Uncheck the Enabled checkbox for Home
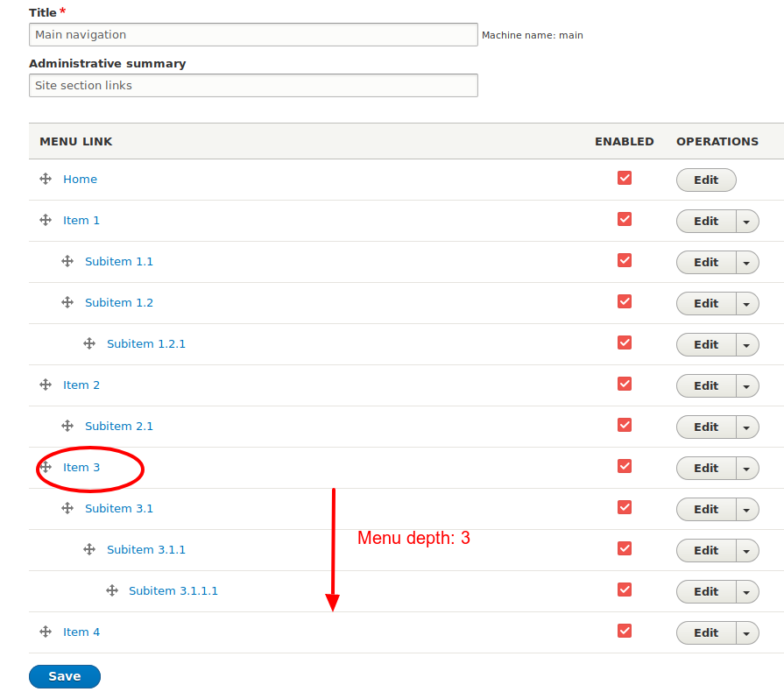This screenshot has width=784, height=699. 625,177
